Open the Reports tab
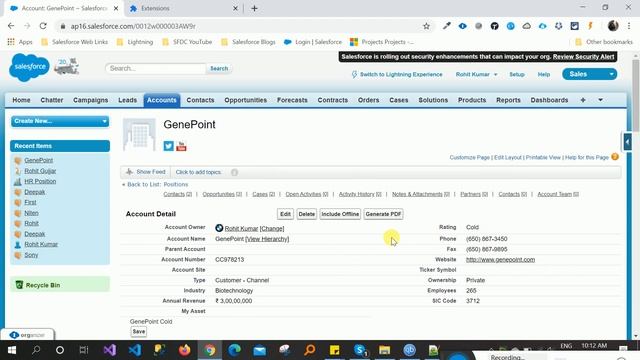The image size is (640, 360). [x=508, y=100]
